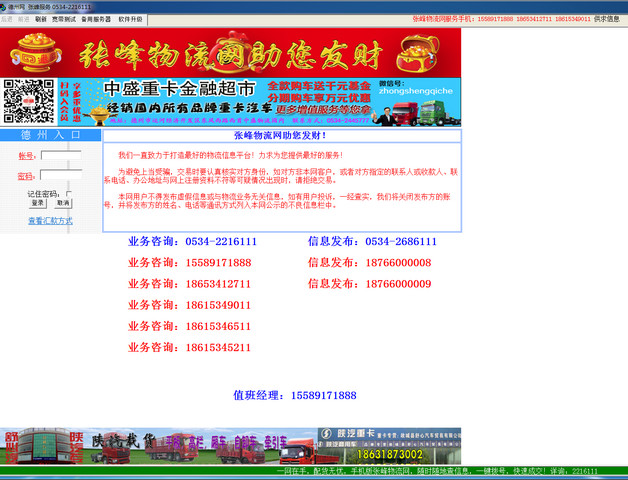Open the 查看汇款方式 link
This screenshot has height=480, width=628.
pos(49,220)
